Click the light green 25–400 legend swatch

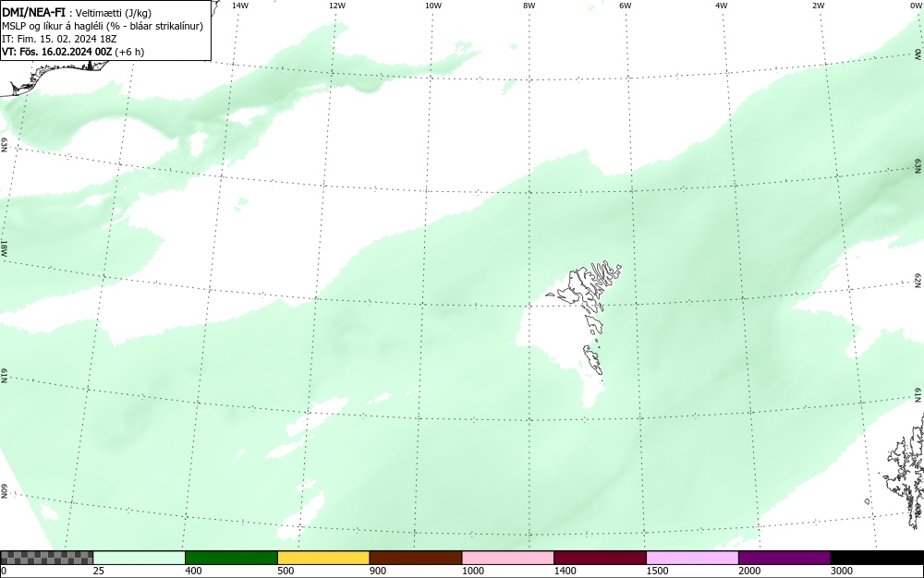click(140, 558)
